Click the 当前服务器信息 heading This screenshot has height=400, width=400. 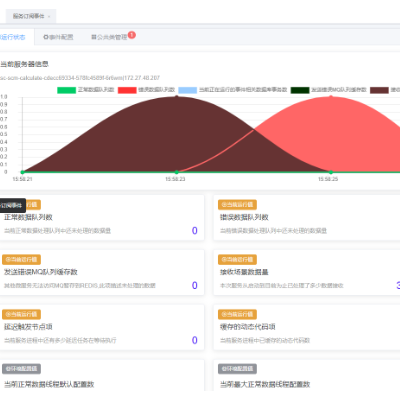[24, 64]
